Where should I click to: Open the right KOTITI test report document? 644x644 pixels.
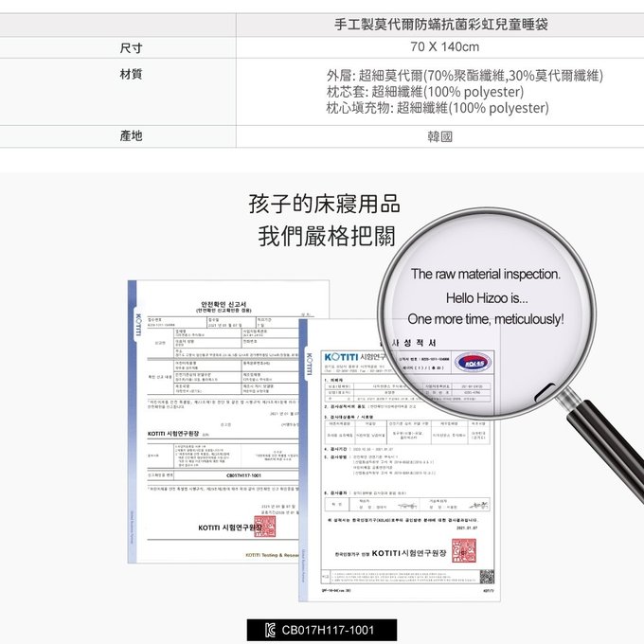pyautogui.click(x=400, y=460)
